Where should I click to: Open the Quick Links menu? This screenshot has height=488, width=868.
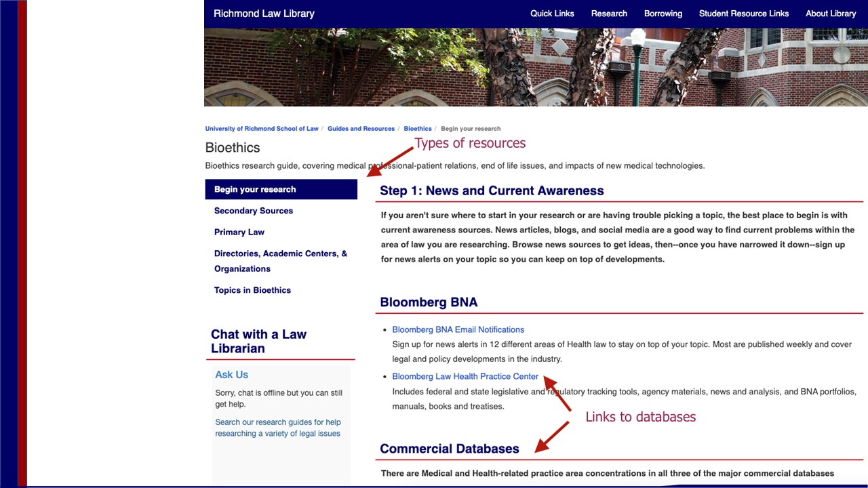click(552, 14)
